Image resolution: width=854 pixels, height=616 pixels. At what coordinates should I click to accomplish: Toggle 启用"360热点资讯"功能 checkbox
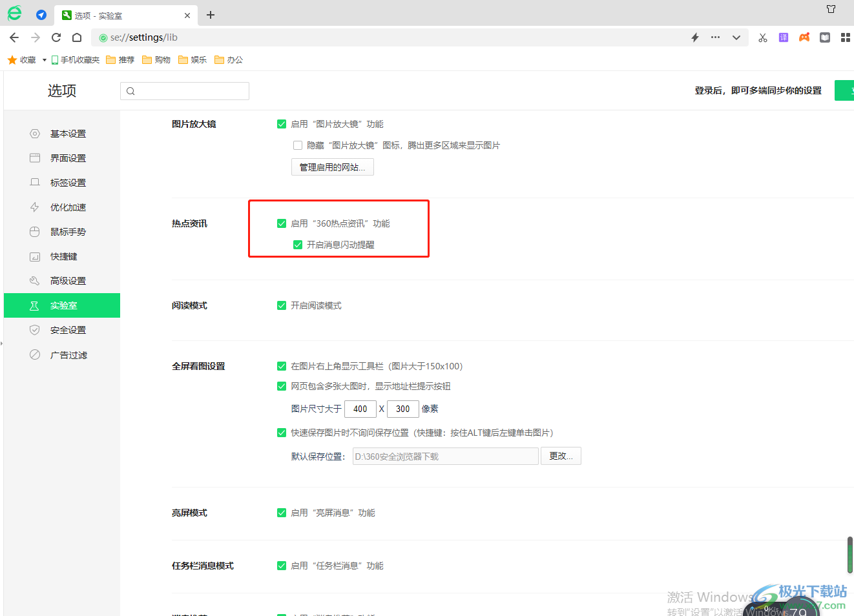[x=282, y=223]
